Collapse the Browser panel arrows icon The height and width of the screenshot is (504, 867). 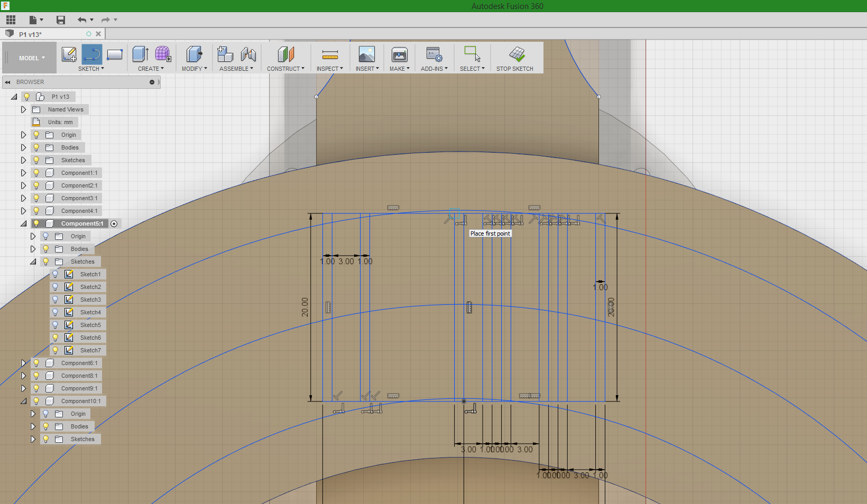pyautogui.click(x=7, y=82)
